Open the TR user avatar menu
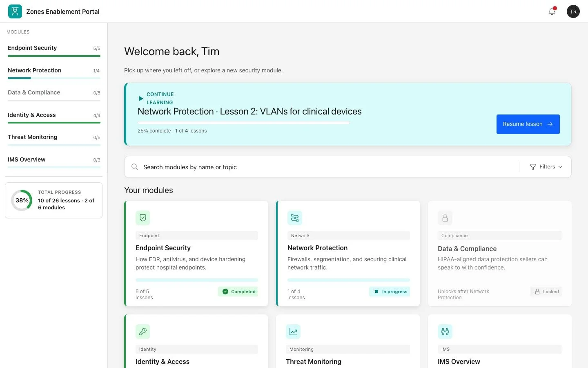The image size is (588, 368). [x=573, y=11]
